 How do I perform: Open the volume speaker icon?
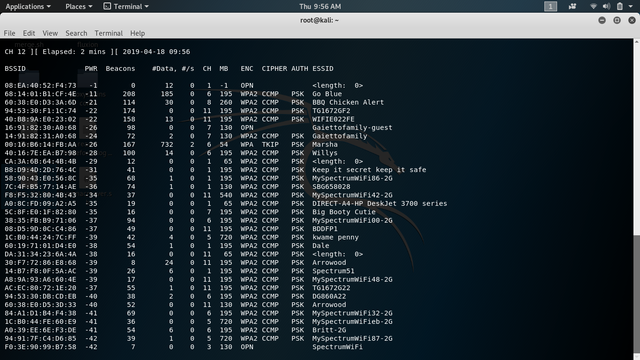607,6
